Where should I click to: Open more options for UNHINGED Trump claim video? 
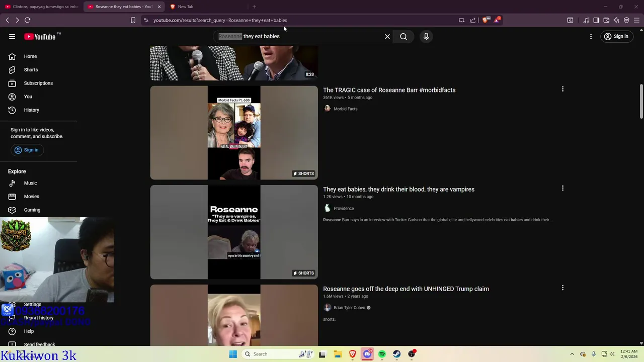[x=562, y=288]
